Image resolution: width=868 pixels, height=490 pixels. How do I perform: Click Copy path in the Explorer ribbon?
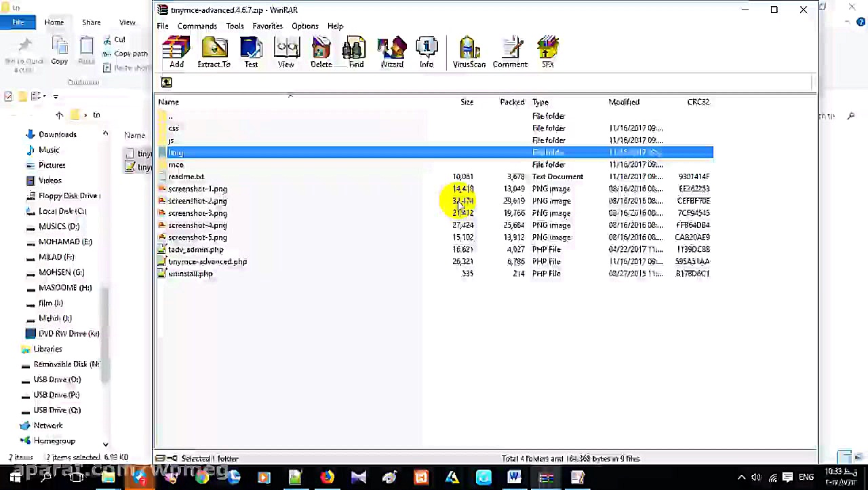(125, 54)
